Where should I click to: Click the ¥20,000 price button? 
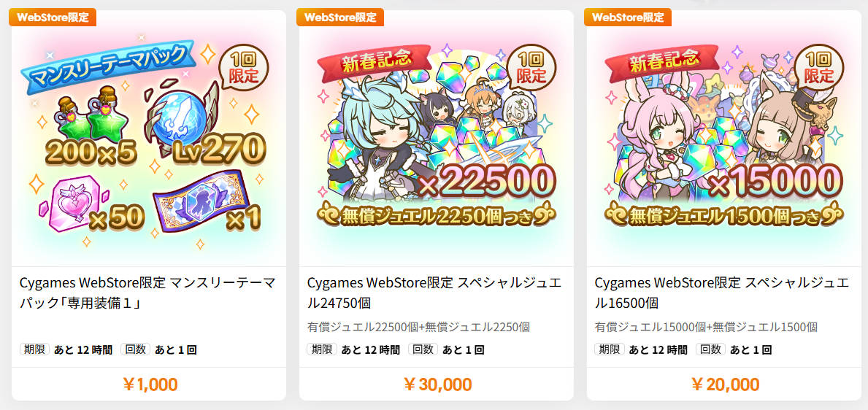pyautogui.click(x=725, y=384)
